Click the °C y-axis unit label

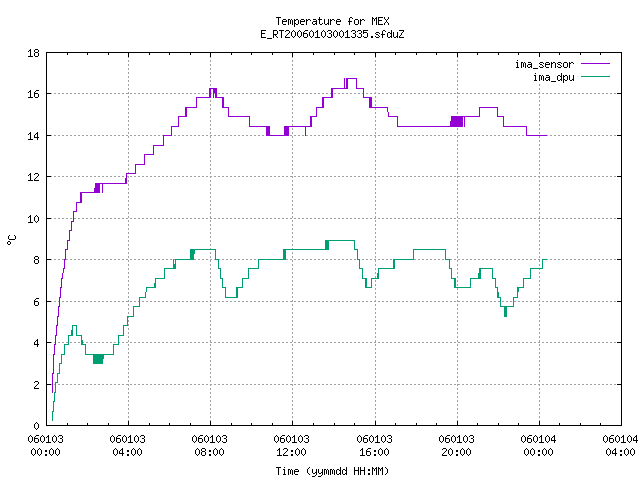tap(12, 240)
